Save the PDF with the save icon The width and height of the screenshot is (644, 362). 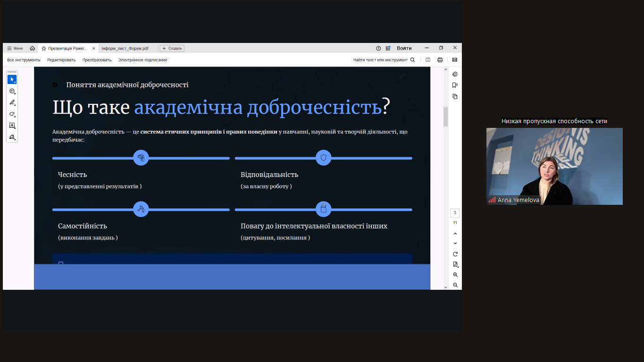click(427, 59)
